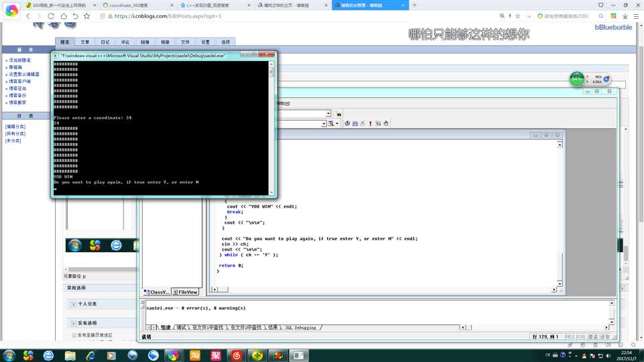Click the Go debug icon in build toolbar
Screen dimensions: 644x362
(378, 123)
